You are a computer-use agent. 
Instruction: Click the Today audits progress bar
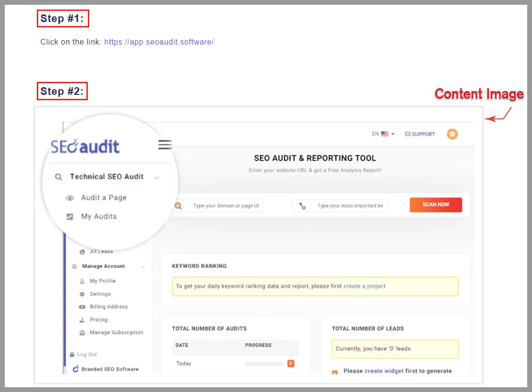click(264, 364)
